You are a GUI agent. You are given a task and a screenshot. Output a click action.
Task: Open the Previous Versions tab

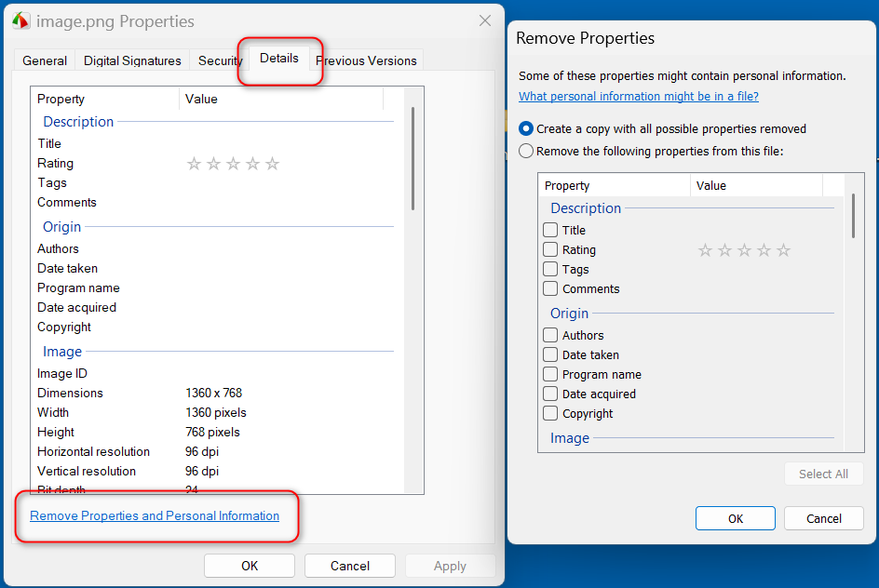[366, 60]
